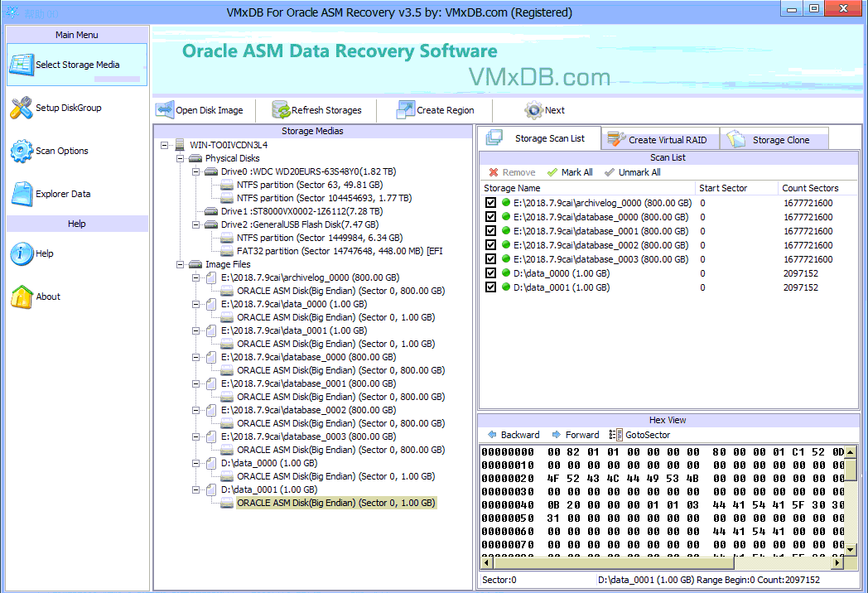868x593 pixels.
Task: Click the Next gear icon
Action: click(x=533, y=109)
